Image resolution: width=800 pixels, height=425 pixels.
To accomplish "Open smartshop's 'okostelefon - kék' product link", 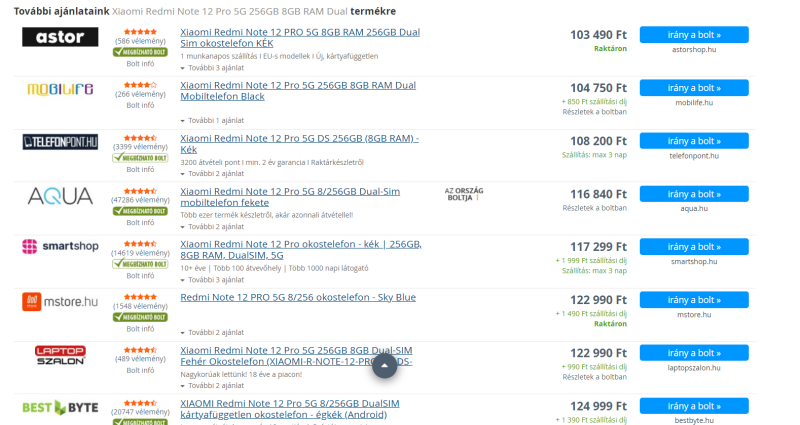I will coord(301,249).
